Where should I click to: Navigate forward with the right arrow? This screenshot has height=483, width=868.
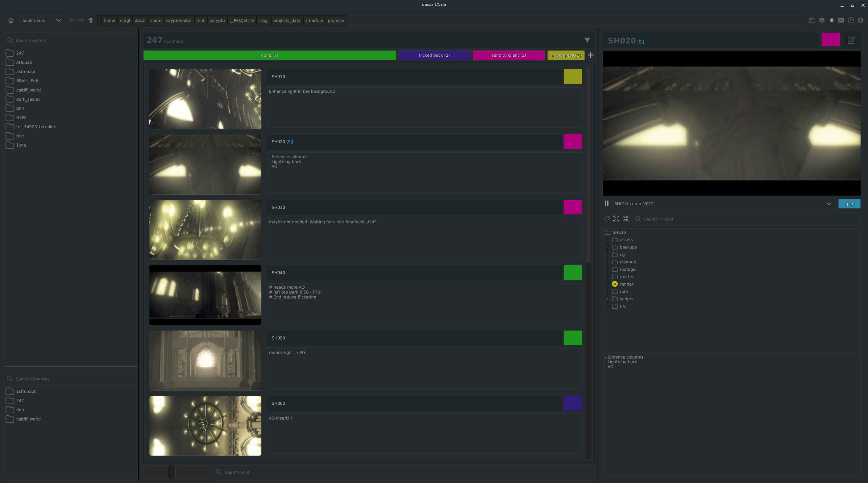81,20
